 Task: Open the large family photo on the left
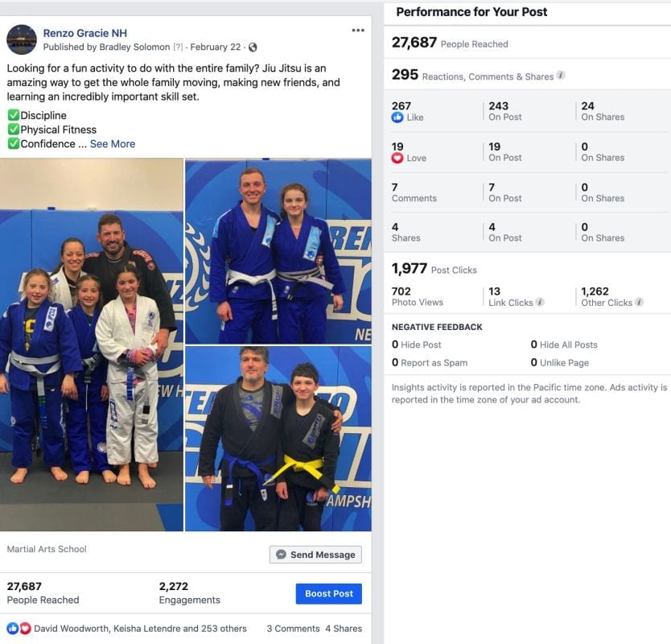(92, 345)
